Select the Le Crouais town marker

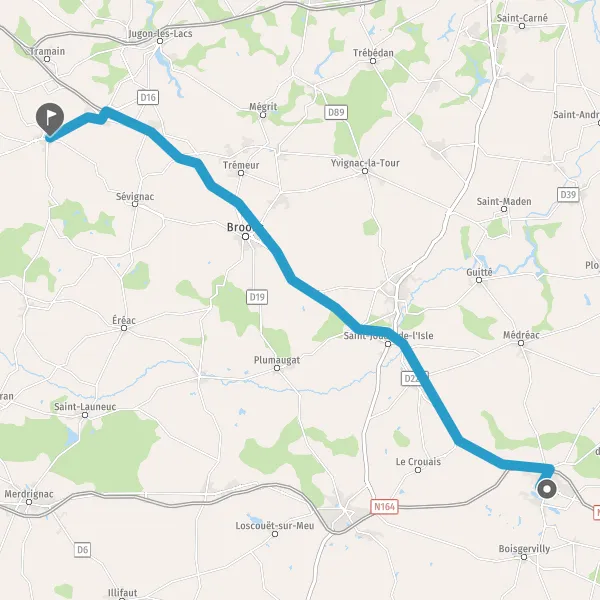pyautogui.click(x=418, y=470)
